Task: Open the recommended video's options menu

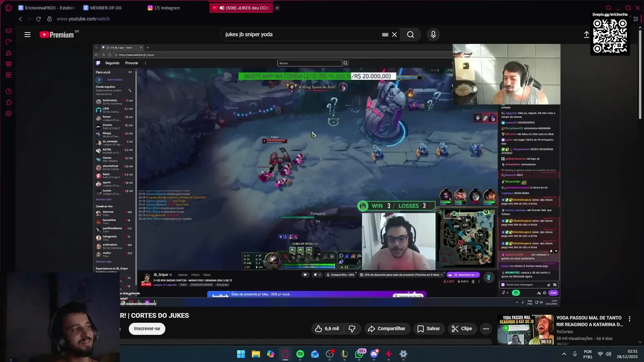Action: tap(629, 319)
